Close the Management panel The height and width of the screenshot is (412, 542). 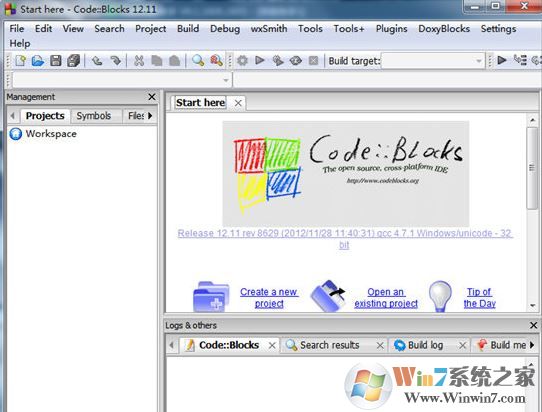click(x=152, y=97)
